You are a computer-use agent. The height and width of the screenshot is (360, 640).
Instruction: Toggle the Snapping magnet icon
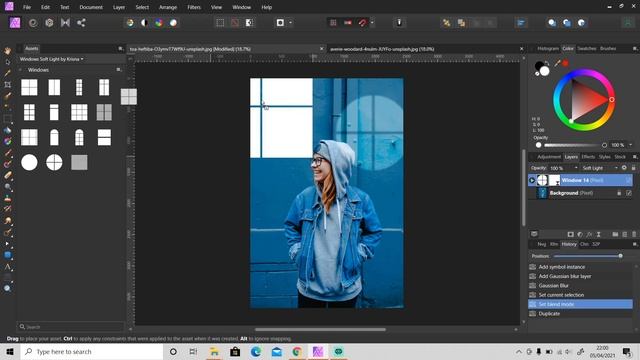362,23
